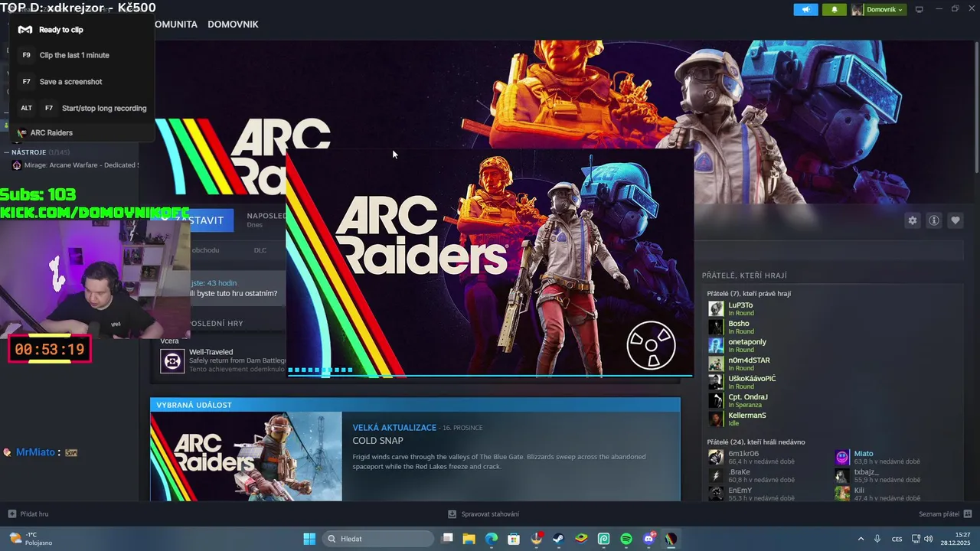
Task: Open Microsoft Edge from taskbar
Action: coord(492,539)
